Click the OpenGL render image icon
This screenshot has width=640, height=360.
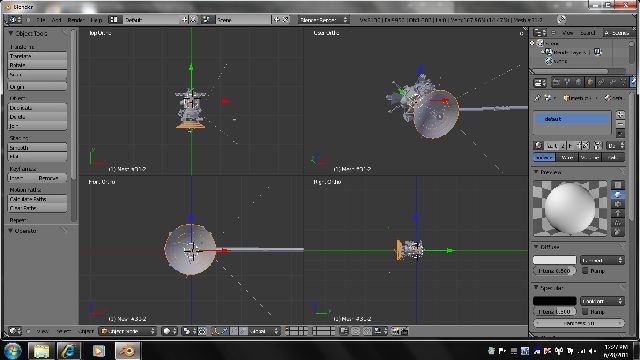point(396,331)
